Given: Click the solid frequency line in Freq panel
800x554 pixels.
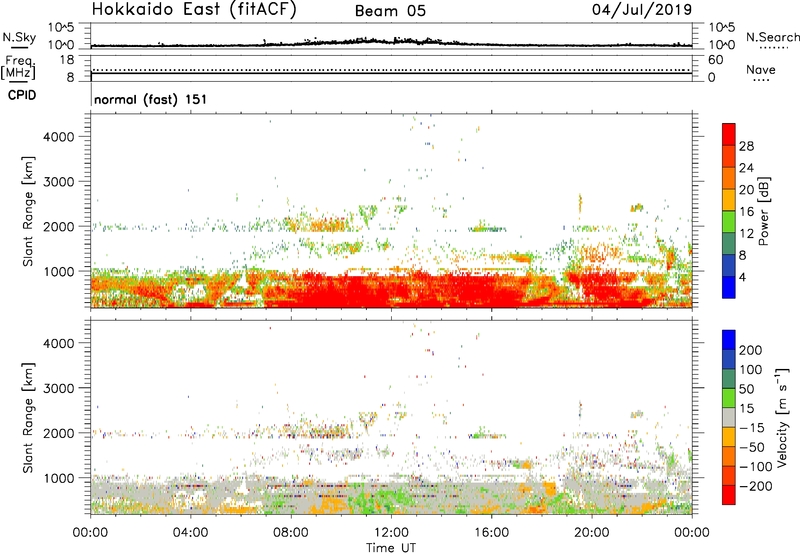Looking at the screenshot, I should pyautogui.click(x=391, y=74).
